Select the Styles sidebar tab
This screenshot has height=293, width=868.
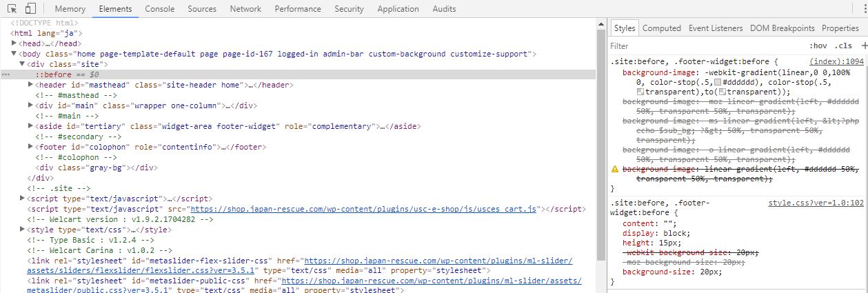pos(624,28)
